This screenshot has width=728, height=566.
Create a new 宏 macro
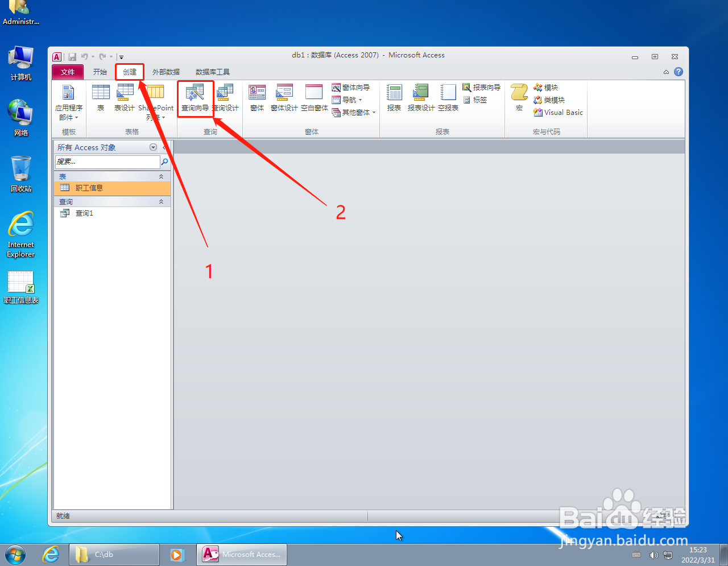(519, 98)
